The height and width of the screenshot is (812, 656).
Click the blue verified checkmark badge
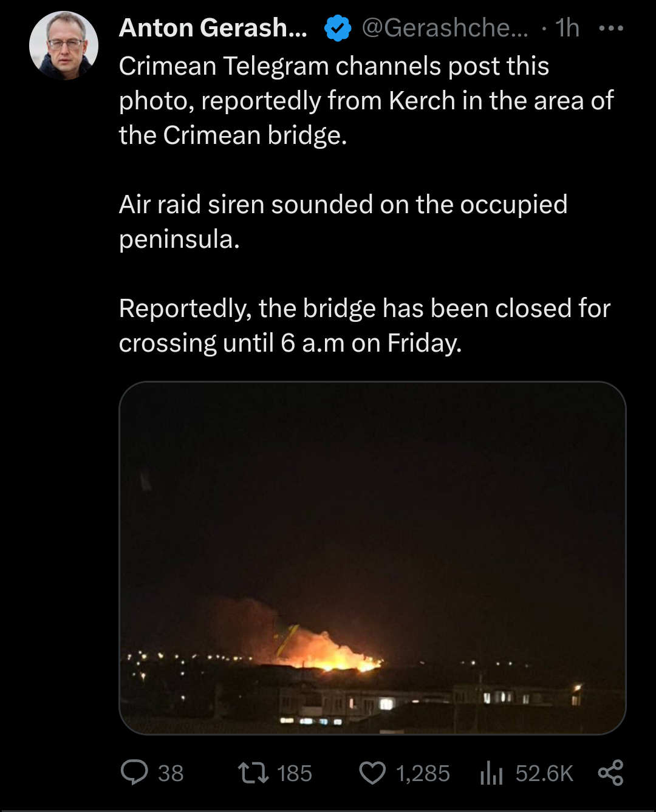338,28
